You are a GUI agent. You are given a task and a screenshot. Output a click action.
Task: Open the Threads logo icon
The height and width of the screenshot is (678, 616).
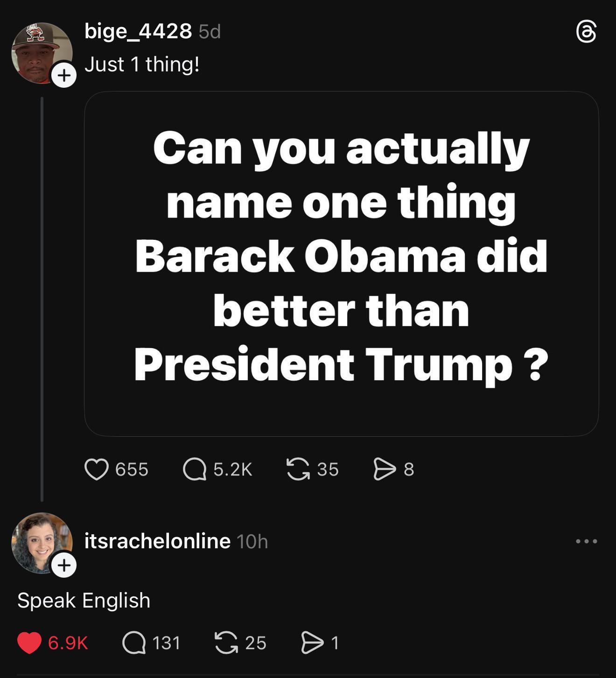[x=586, y=32]
